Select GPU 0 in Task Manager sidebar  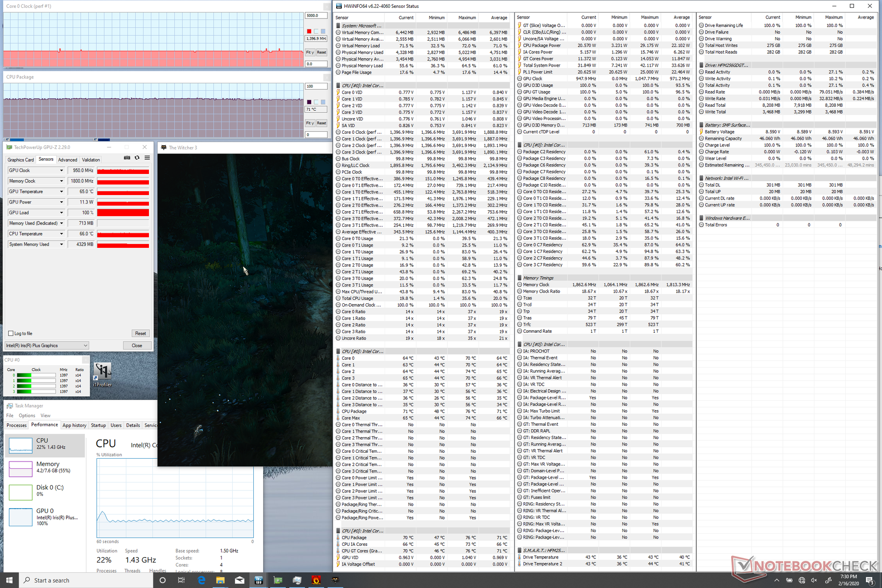[45, 517]
